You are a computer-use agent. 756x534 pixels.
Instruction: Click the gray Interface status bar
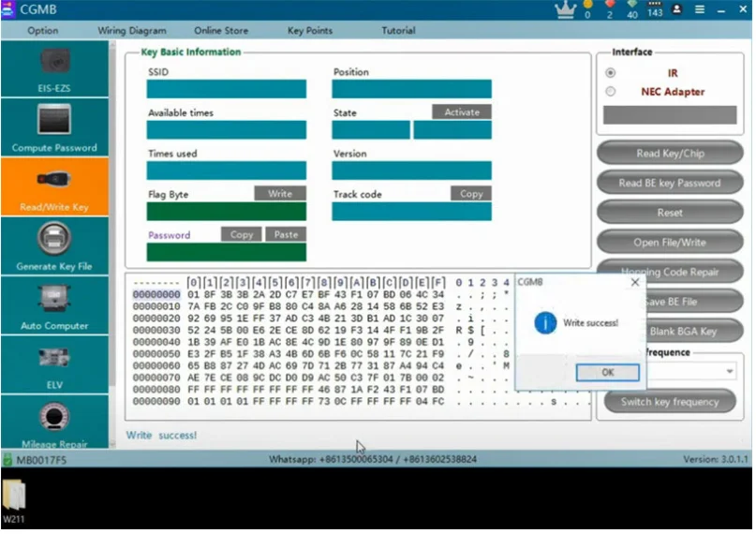click(x=670, y=115)
